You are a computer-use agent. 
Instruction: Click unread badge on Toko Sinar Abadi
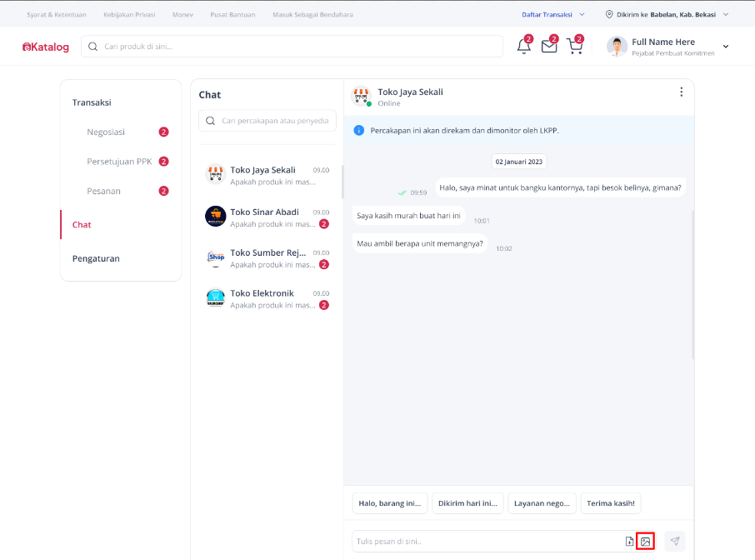click(324, 224)
